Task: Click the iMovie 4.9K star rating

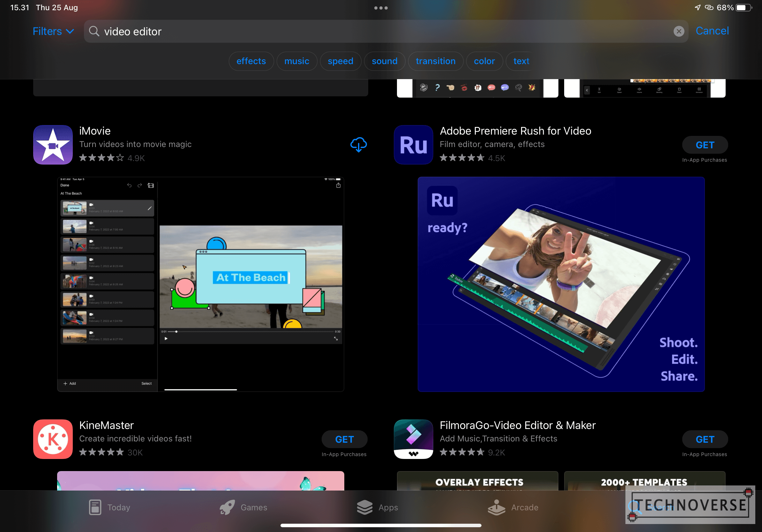Action: [x=112, y=158]
